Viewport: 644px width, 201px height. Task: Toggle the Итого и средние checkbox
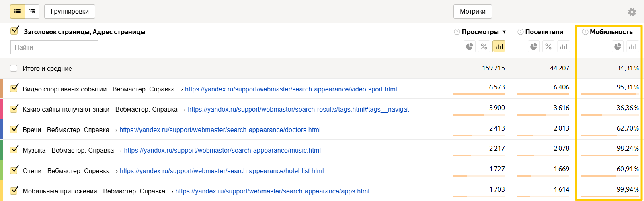(x=14, y=68)
